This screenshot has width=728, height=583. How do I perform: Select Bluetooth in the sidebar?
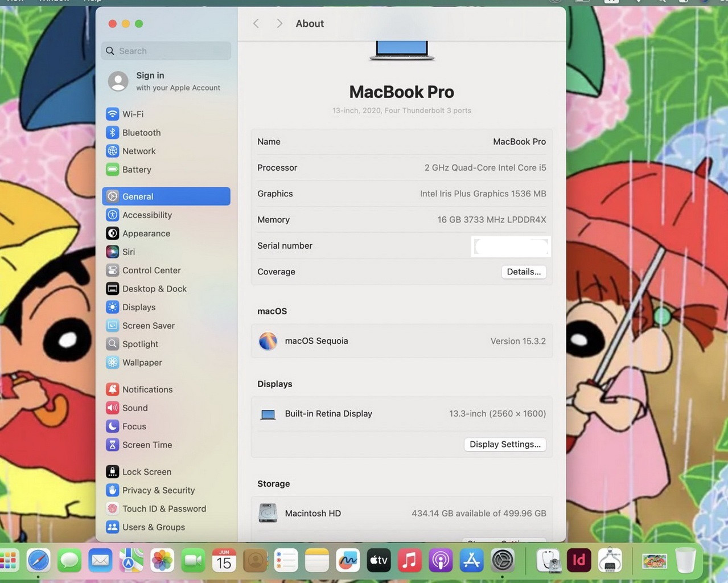pyautogui.click(x=166, y=133)
